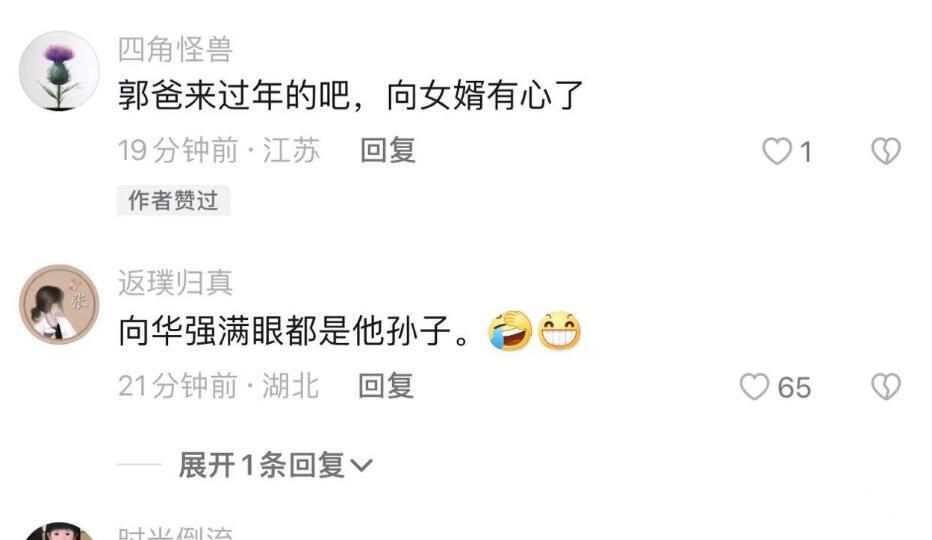Open partially visible avatar at bottom
Viewport: 932px width, 540px height.
(59, 532)
